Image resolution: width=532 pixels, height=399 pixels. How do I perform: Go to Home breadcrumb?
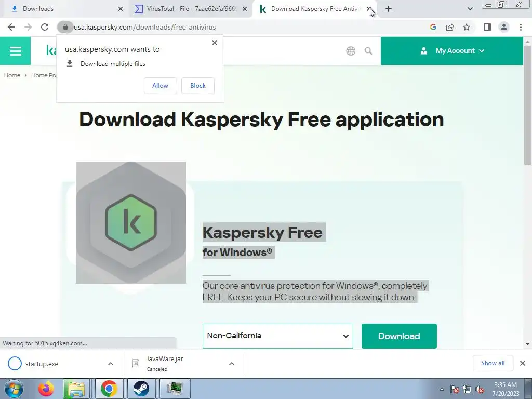[x=12, y=75]
